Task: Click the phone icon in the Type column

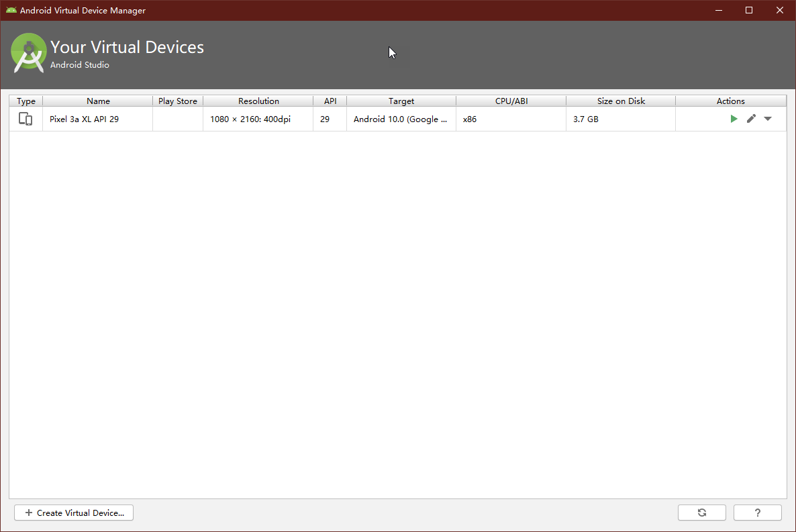Action: [x=26, y=118]
